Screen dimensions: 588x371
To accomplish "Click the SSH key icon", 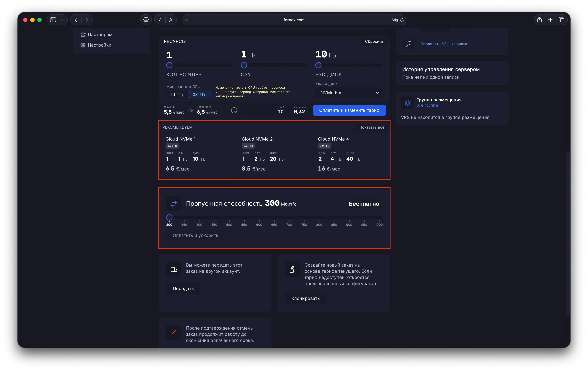I will coord(408,44).
